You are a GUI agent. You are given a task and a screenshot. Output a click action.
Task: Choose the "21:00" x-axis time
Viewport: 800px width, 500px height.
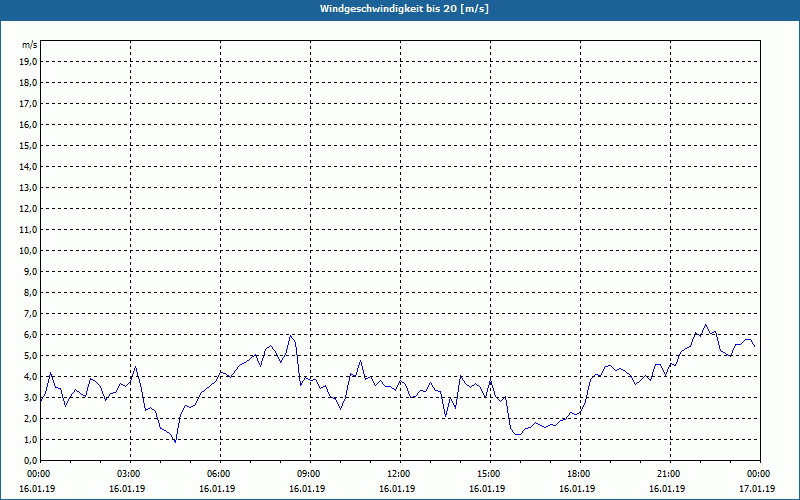coord(670,474)
